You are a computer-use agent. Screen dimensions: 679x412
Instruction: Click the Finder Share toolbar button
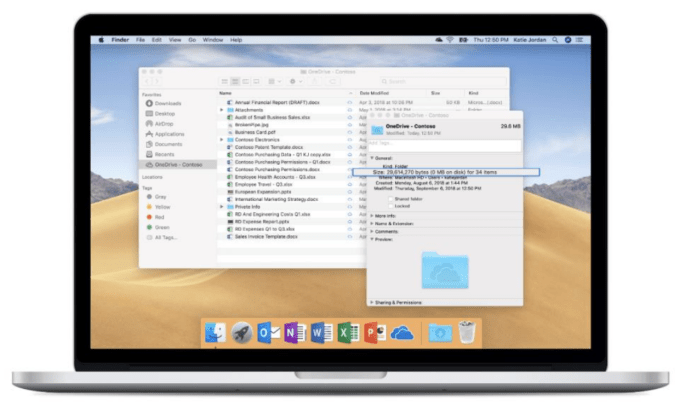pyautogui.click(x=315, y=81)
